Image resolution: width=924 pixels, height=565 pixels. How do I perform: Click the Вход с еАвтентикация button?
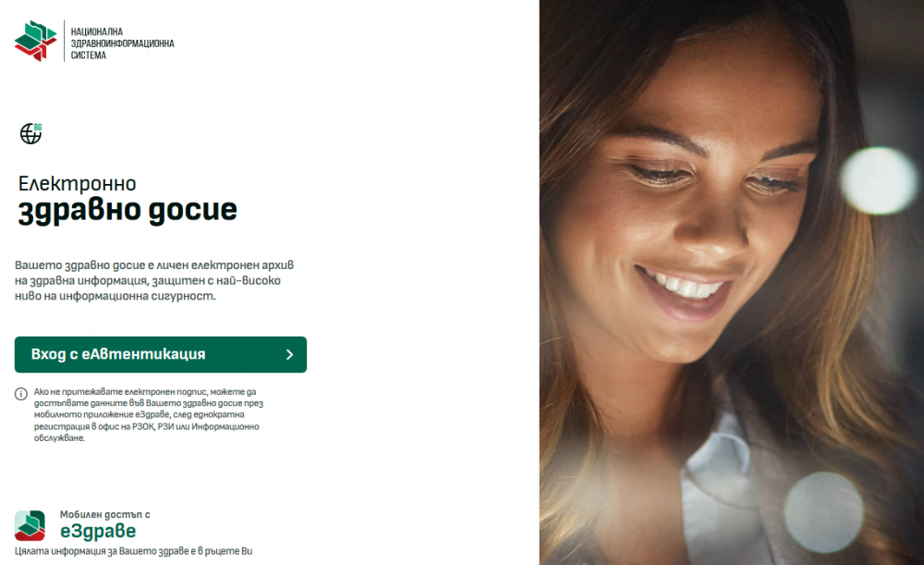pos(160,354)
